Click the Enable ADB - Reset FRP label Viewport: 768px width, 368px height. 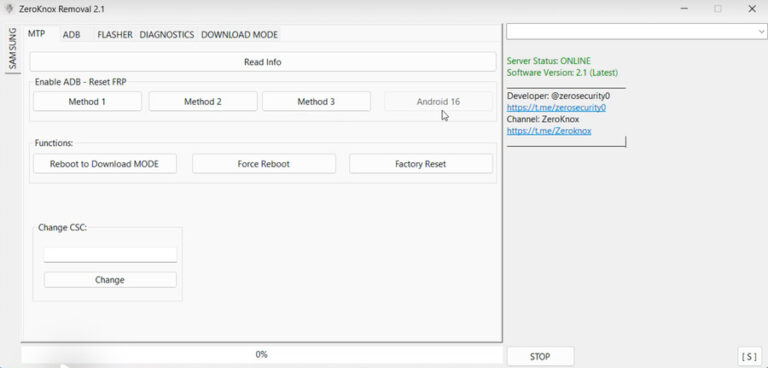80,82
